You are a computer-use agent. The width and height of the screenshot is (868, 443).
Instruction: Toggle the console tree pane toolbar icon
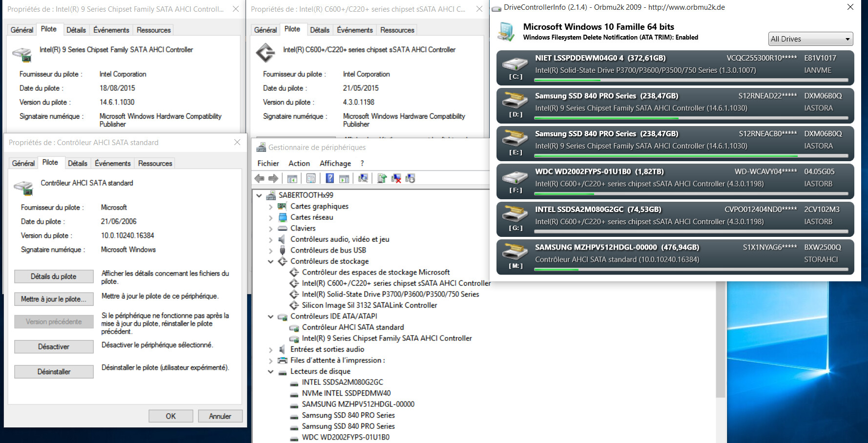(x=292, y=179)
